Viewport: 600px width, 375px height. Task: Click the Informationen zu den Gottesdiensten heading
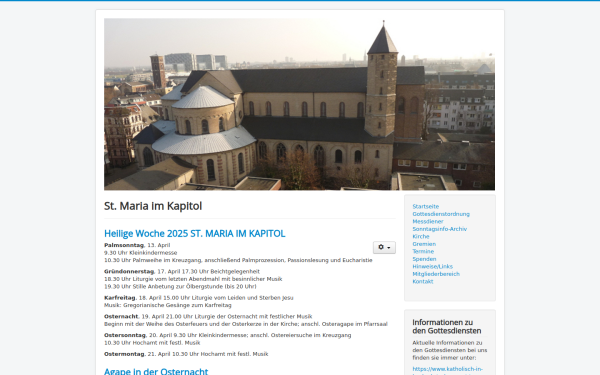[447, 326]
